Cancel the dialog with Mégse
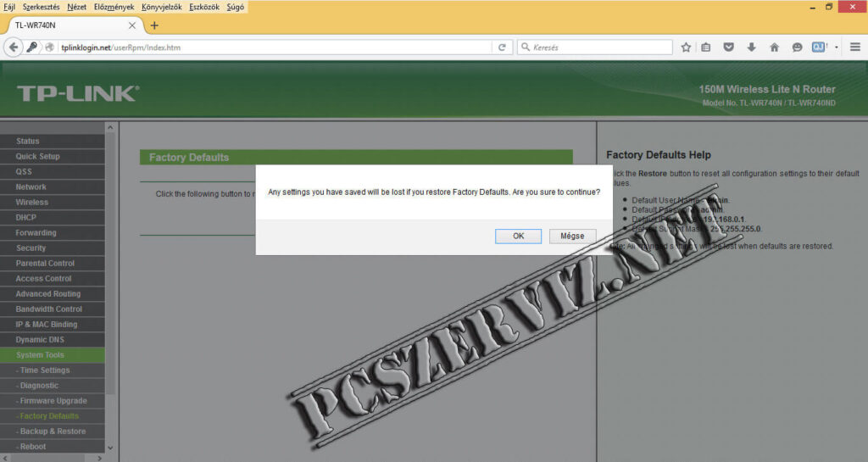Screen dimensions: 868x462 pyautogui.click(x=572, y=237)
